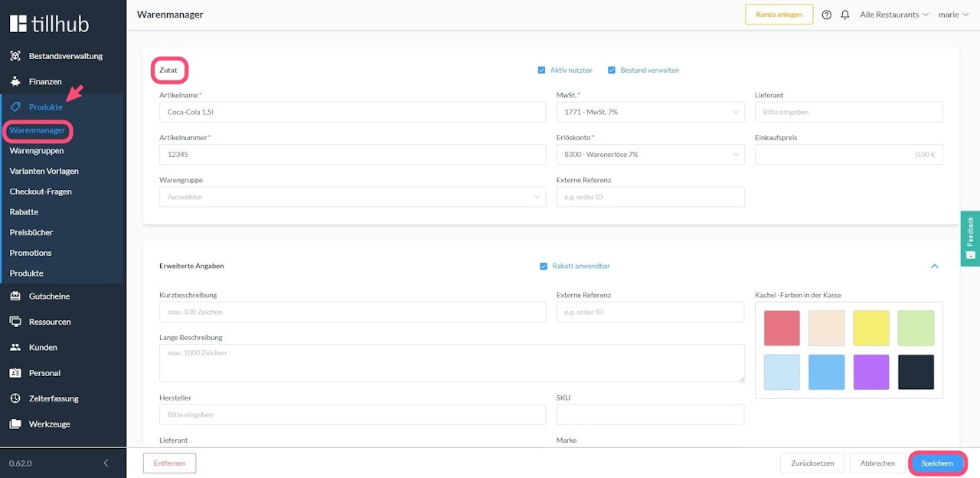Open Alle Restaurants location dropdown
The height and width of the screenshot is (478, 980).
(x=894, y=15)
